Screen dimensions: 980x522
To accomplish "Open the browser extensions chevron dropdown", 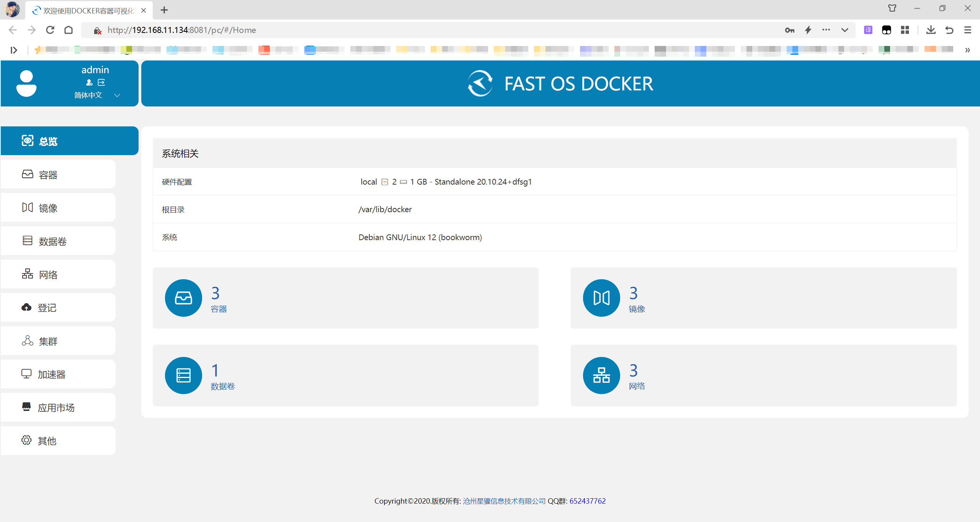I will 844,30.
